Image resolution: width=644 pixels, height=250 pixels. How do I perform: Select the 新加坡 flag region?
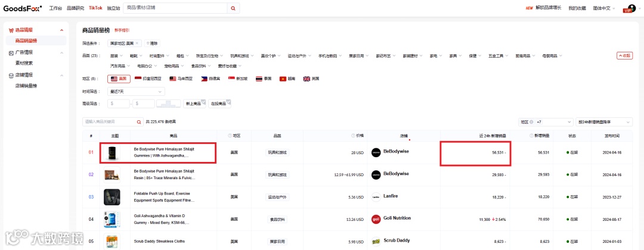click(239, 79)
